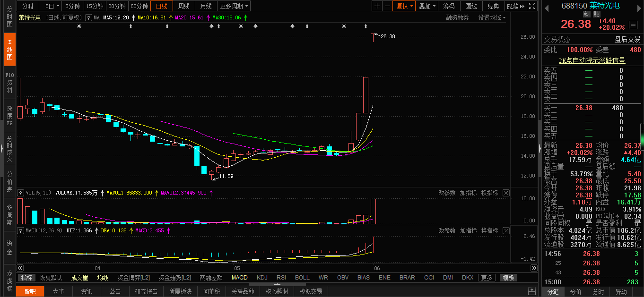The width and height of the screenshot is (644, 297).
Task: Select the KDJ indicator tab
Action: pyautogui.click(x=262, y=278)
